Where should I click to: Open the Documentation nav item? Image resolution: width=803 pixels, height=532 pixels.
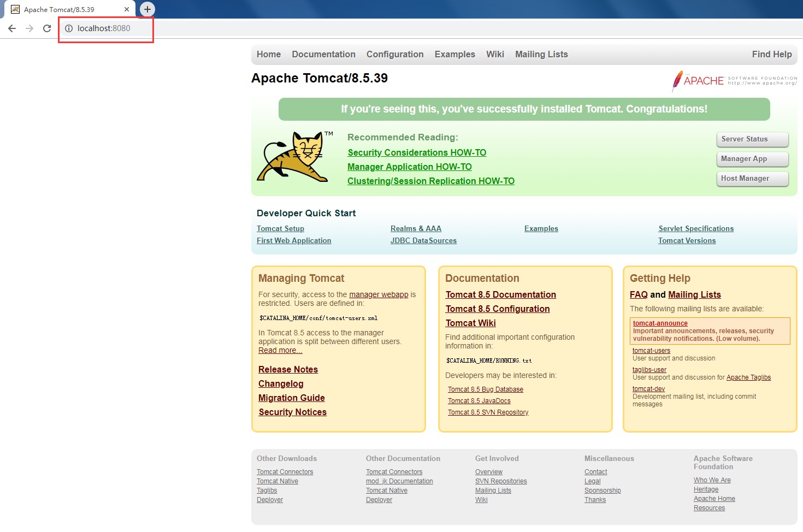pos(323,54)
